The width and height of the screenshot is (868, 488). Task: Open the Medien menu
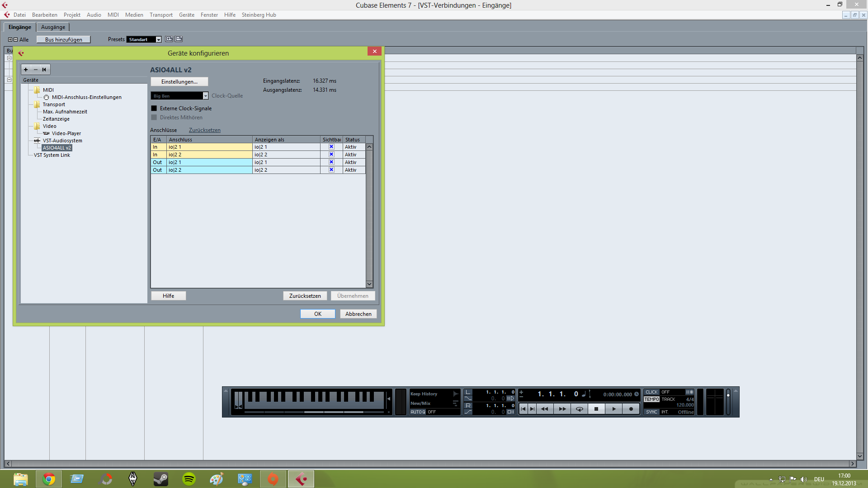[134, 15]
